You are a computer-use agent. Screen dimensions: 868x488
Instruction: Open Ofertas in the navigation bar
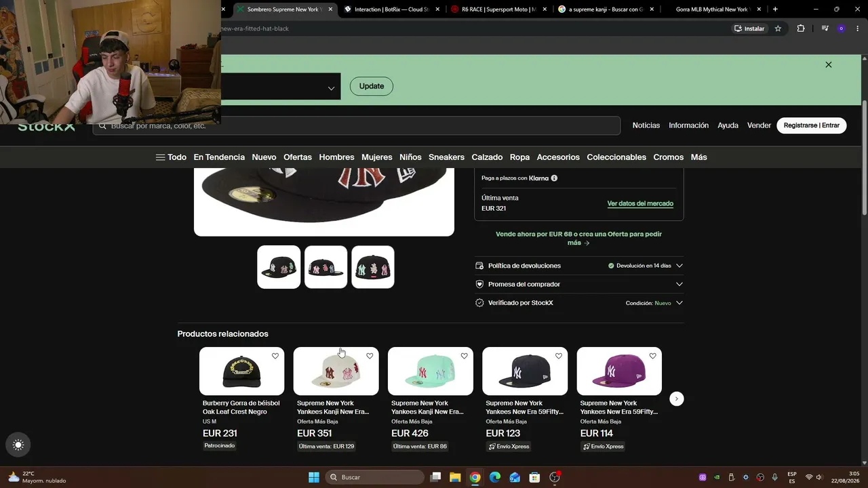(298, 157)
